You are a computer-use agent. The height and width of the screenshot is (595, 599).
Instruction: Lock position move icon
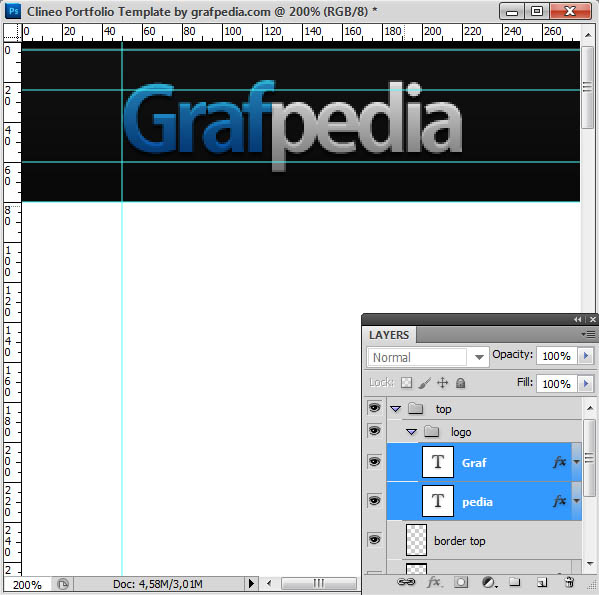(442, 382)
